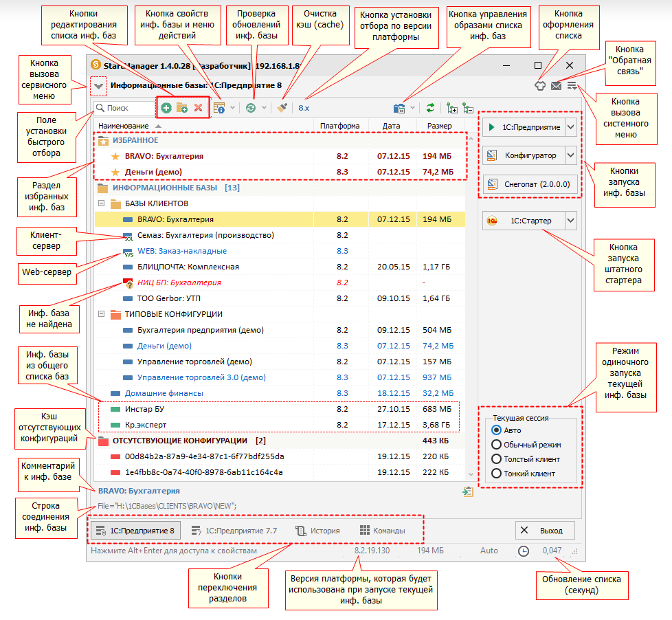The width and height of the screenshot is (672, 620).
Task: Delete the selected infobase with the red X icon
Action: [x=198, y=108]
